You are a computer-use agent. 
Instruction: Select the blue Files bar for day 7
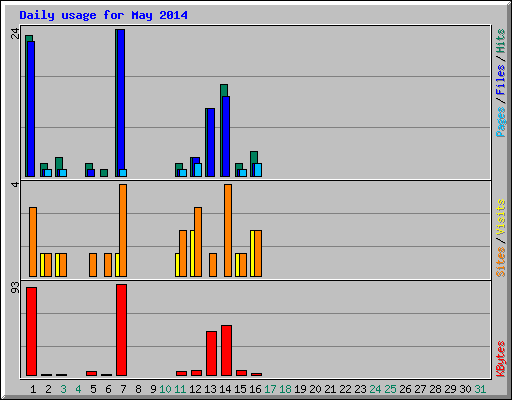(121, 99)
